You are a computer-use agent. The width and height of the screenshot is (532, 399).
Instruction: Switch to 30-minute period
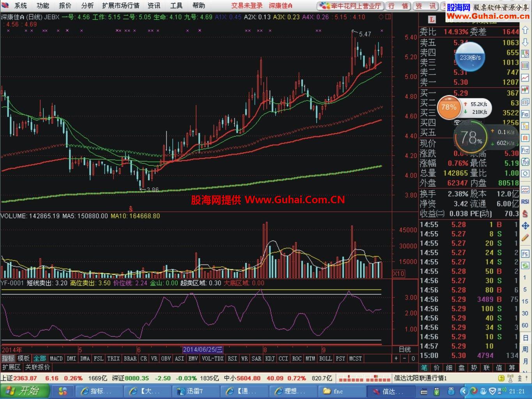[x=525, y=313]
